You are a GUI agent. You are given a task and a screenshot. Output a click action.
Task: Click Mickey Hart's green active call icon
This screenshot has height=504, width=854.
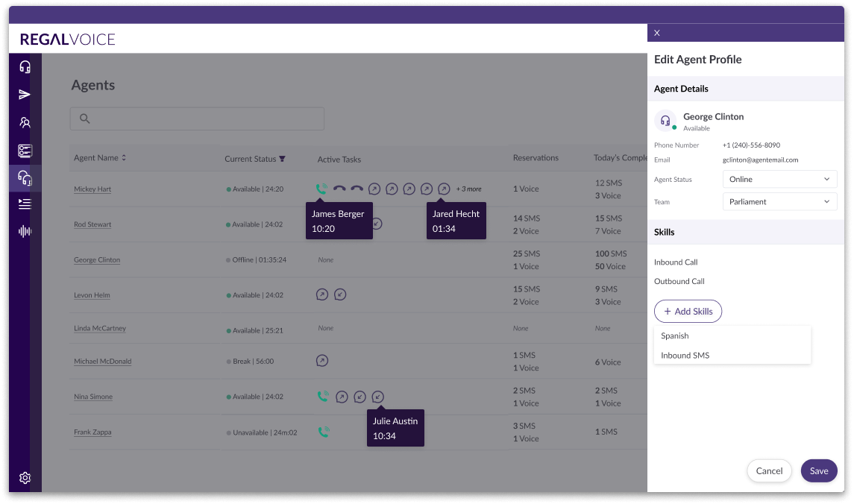tap(322, 189)
